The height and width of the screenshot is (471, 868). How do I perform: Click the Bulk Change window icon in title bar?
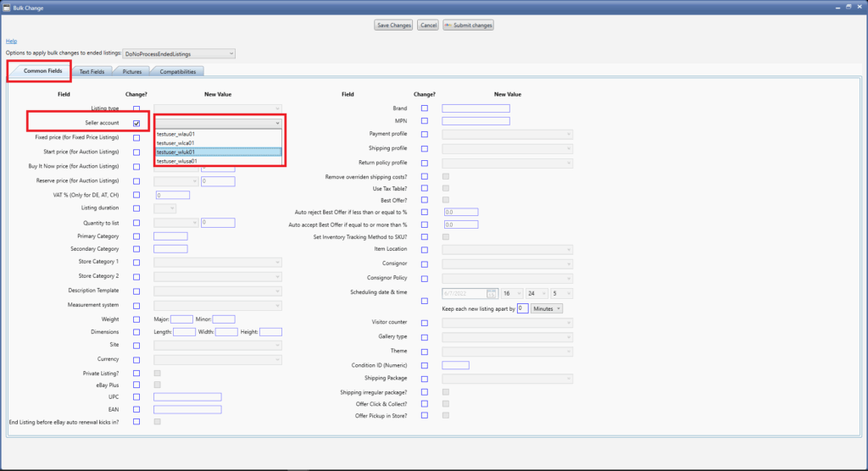pos(6,7)
